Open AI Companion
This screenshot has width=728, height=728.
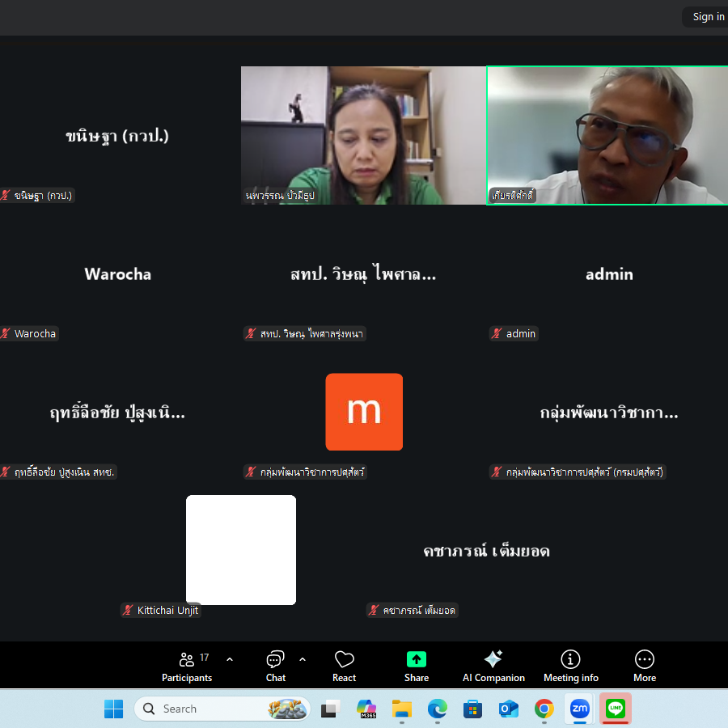coord(493,667)
